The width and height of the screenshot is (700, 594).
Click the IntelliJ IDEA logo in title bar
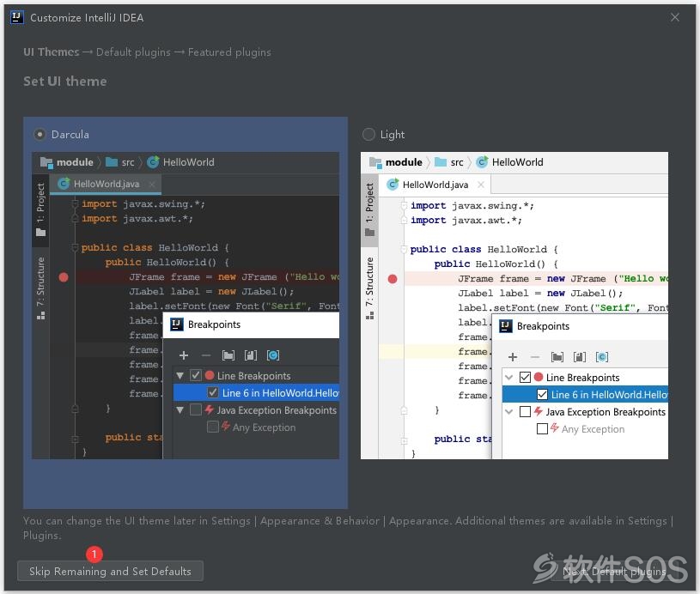[x=17, y=17]
